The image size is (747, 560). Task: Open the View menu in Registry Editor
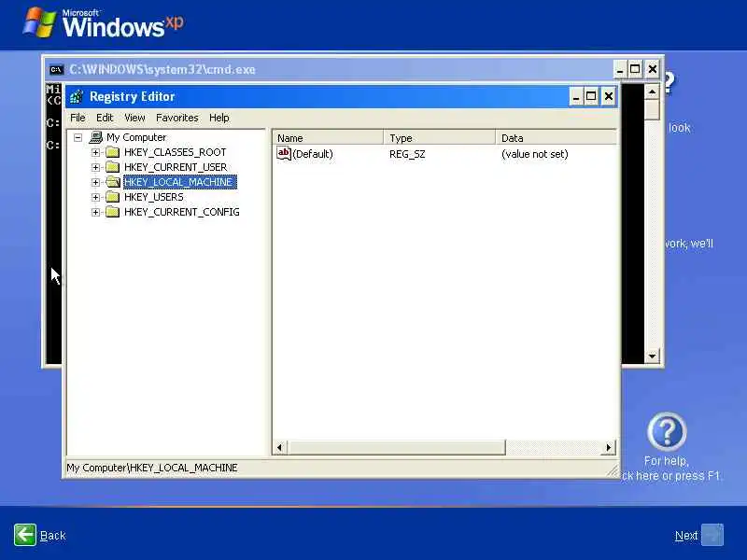[134, 118]
